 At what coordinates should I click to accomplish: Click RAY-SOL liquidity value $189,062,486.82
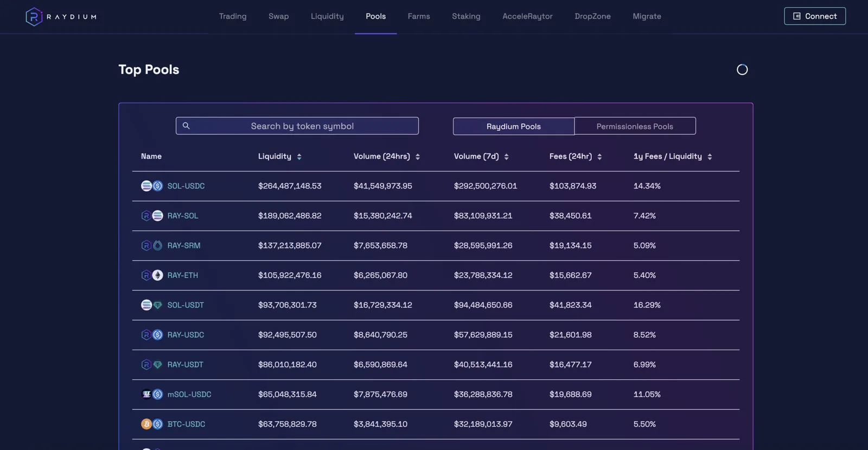[x=290, y=216]
